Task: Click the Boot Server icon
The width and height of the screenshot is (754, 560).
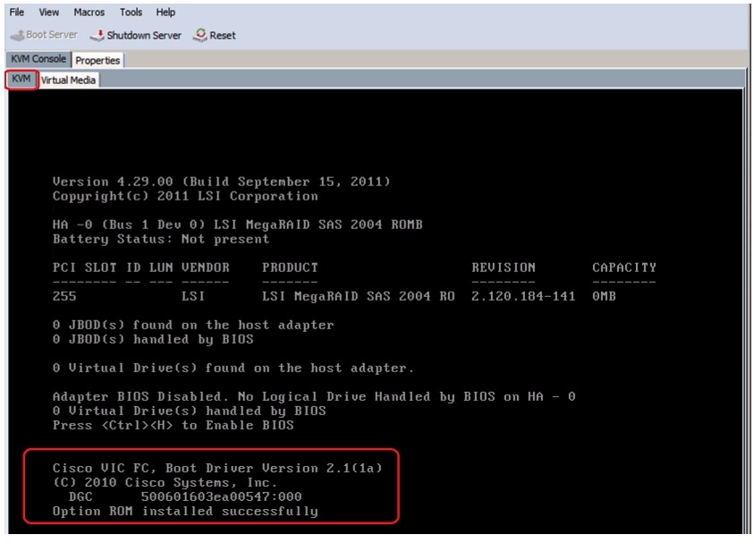Action: (17, 35)
